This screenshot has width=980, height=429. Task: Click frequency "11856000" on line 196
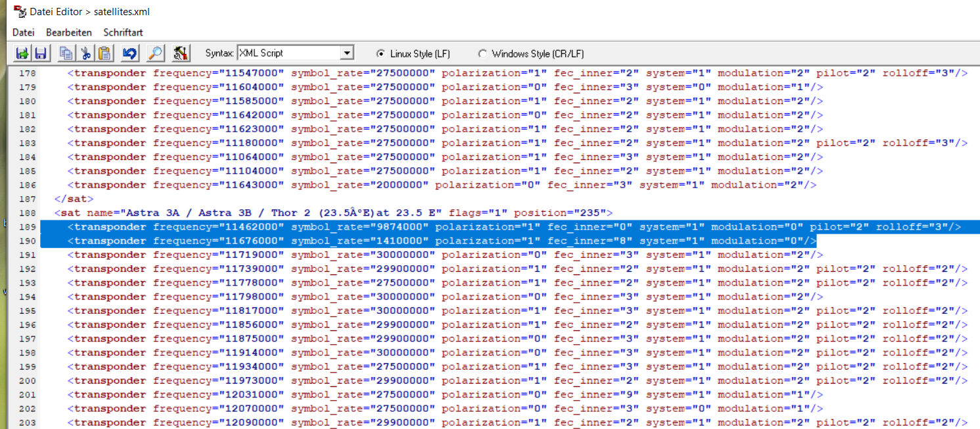252,324
